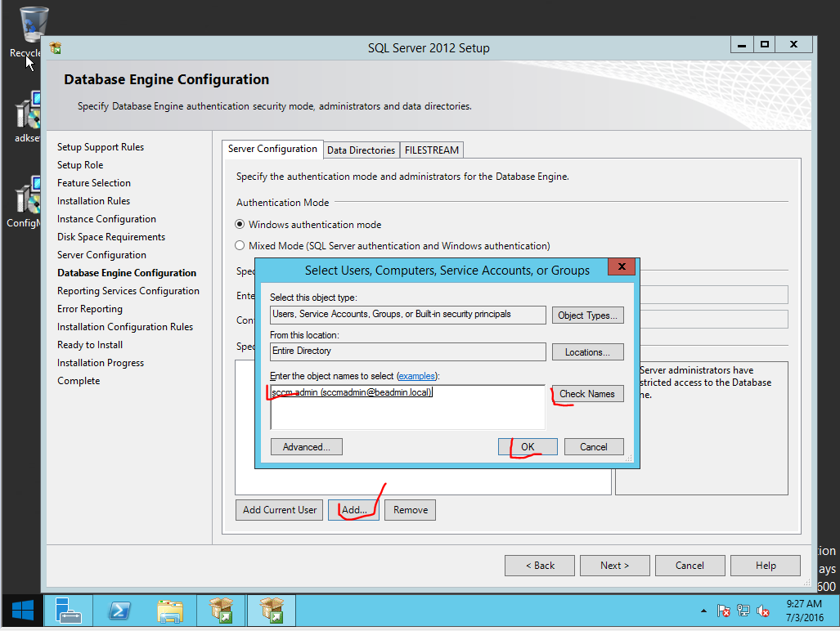Select the Setup Role step

pos(80,165)
